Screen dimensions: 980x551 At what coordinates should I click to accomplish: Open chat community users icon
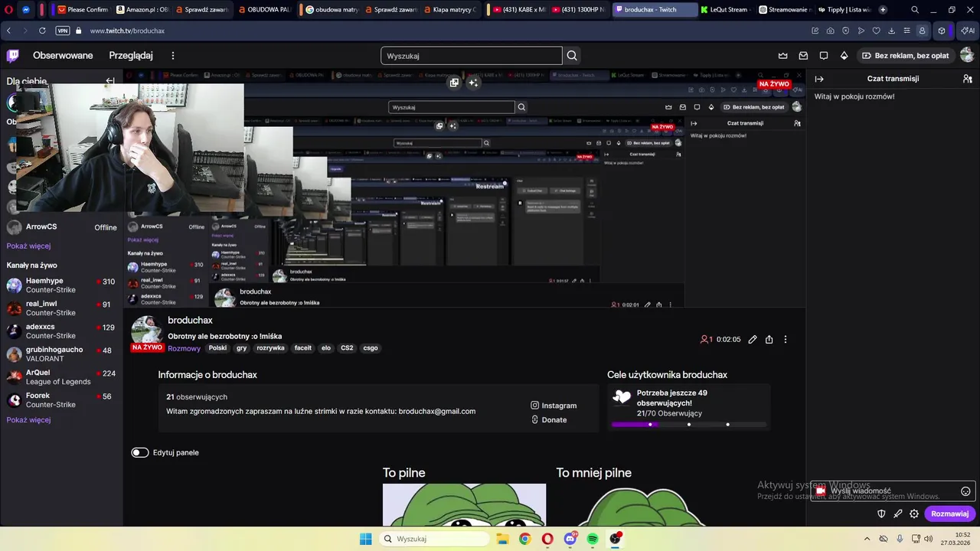(968, 79)
